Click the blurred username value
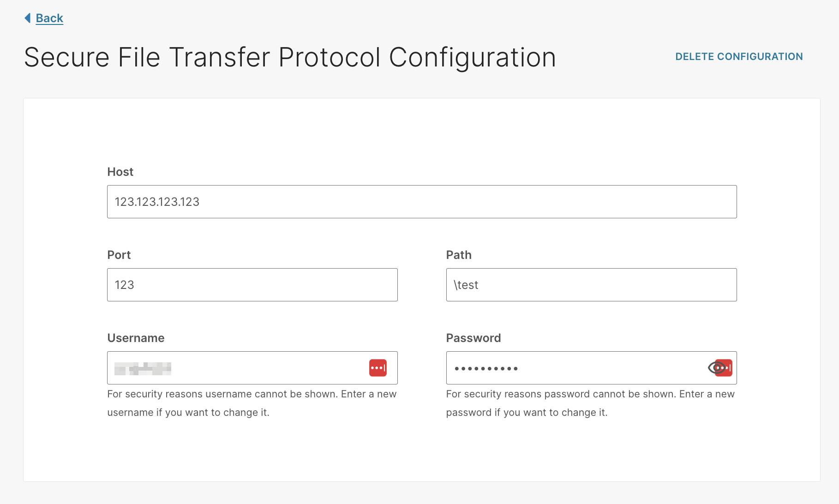This screenshot has width=839, height=504. pos(143,368)
